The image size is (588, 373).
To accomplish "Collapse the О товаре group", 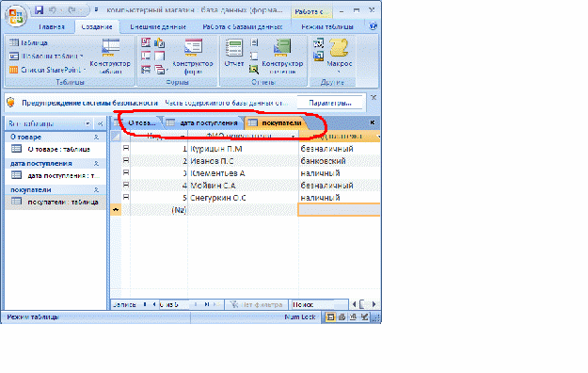I will pyautogui.click(x=96, y=138).
